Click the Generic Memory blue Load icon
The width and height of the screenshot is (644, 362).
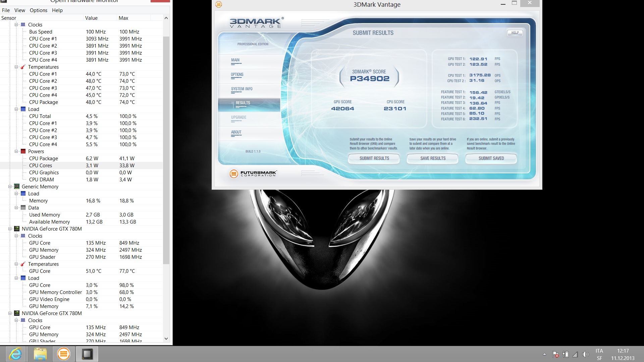click(23, 194)
